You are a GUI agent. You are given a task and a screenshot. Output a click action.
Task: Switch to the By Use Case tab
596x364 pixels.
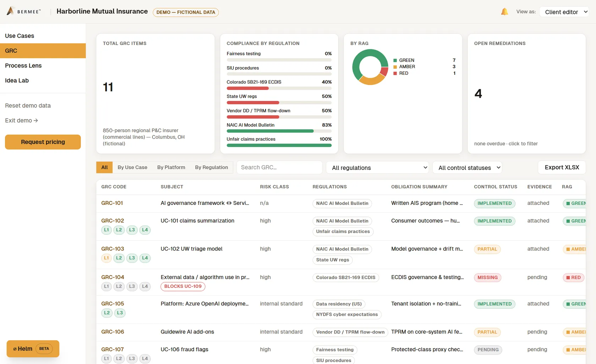tap(132, 167)
